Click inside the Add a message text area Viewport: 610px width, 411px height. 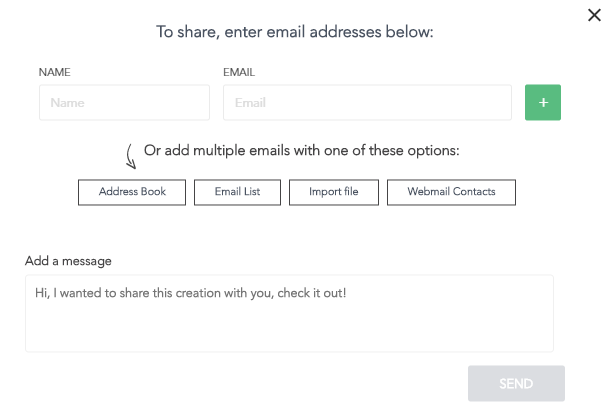tap(289, 313)
